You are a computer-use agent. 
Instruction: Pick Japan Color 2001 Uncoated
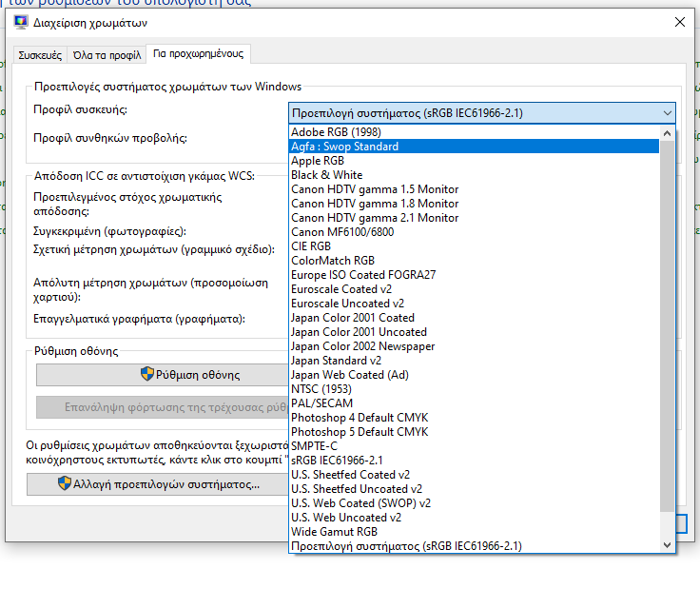(475, 332)
